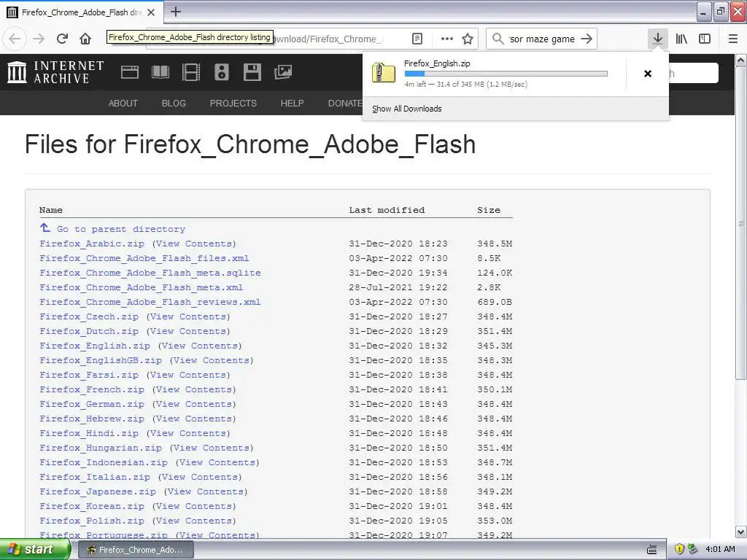Click Firefox taskbar window button
Viewport: 747px width, 560px height.
(x=135, y=550)
